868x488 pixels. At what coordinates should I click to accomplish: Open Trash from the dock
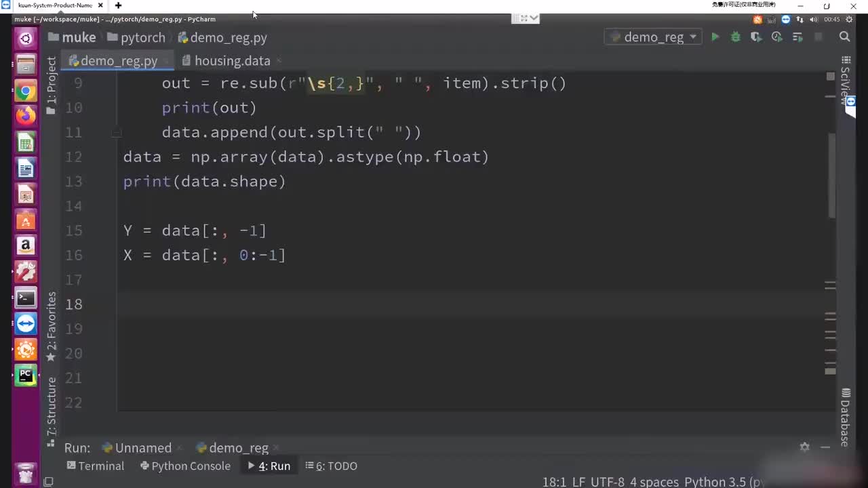[26, 472]
